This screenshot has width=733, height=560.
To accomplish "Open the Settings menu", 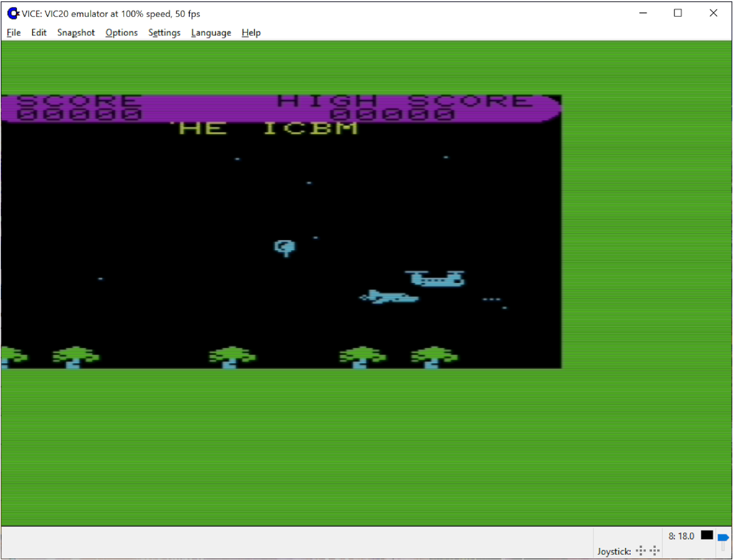I will 164,33.
